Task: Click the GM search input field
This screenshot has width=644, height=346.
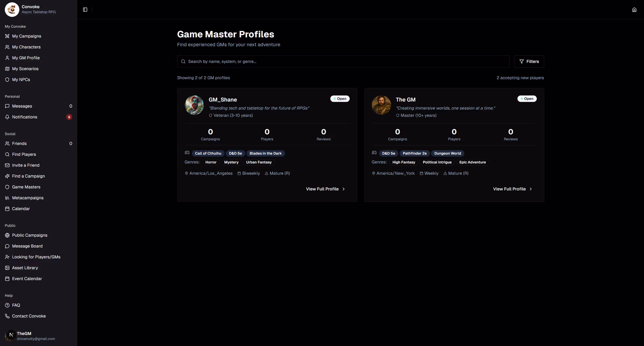Action: click(343, 61)
